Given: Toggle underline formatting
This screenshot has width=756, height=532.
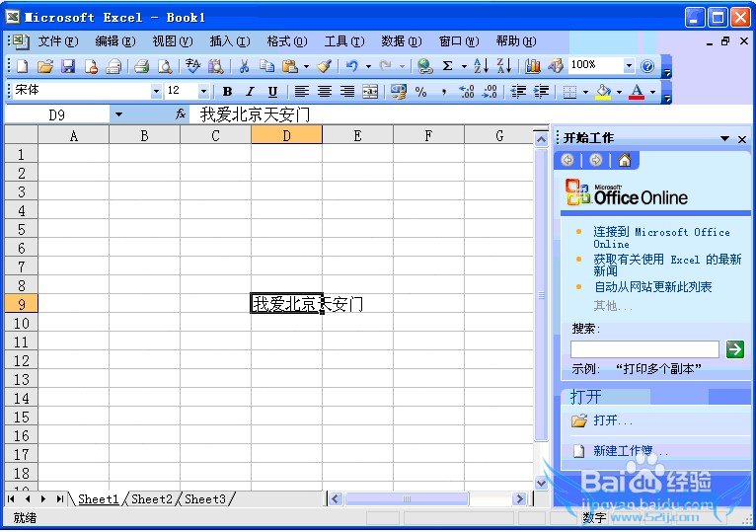Looking at the screenshot, I should (x=272, y=91).
